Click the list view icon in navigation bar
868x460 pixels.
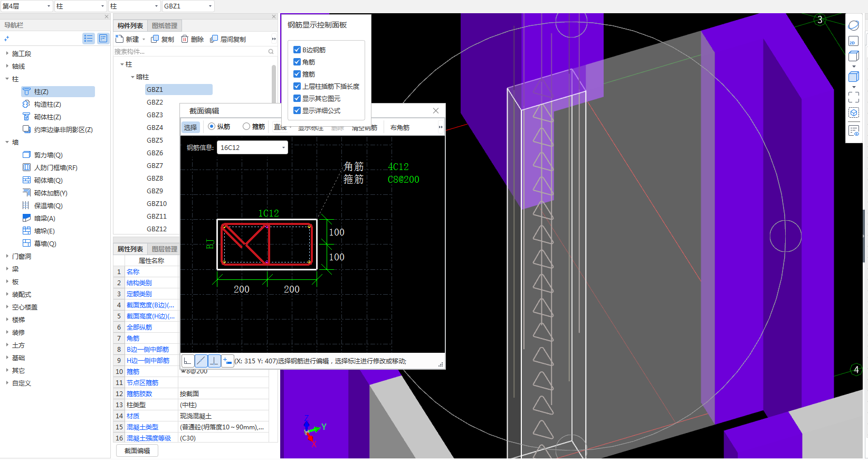coord(88,39)
